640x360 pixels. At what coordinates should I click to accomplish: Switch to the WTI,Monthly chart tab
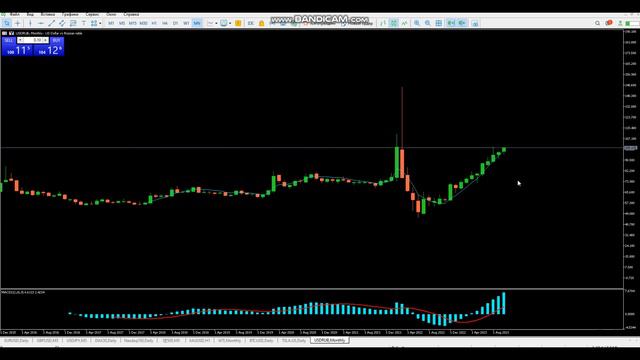click(229, 340)
